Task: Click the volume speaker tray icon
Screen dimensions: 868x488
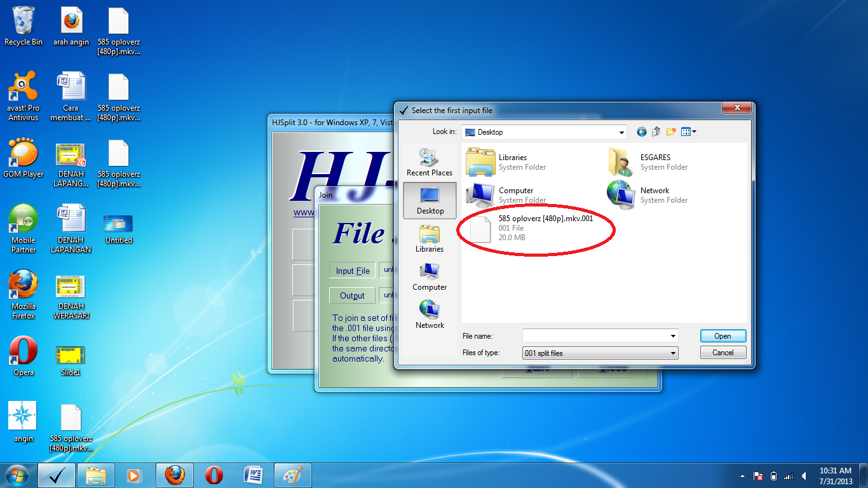Action: coord(804,476)
